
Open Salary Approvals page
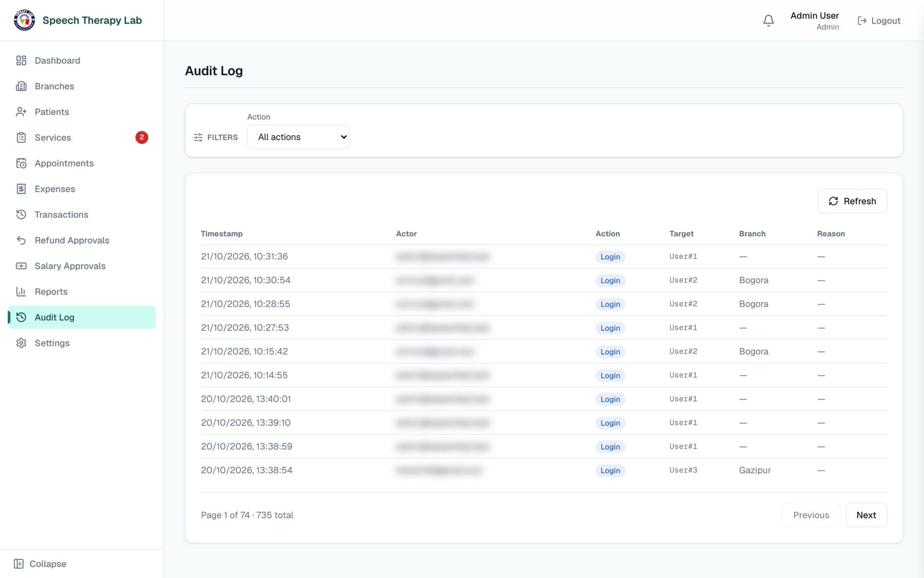(x=82, y=266)
